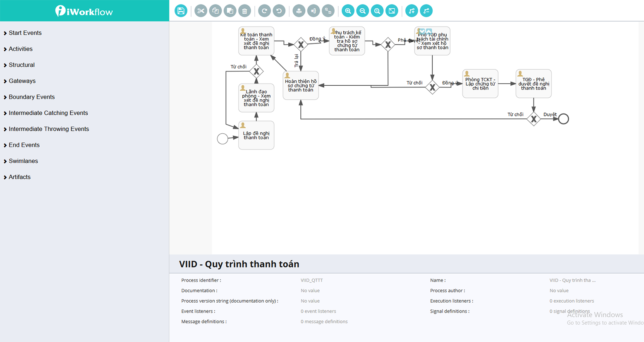Open the 0 signal definitions editor
Screen dimensions: 644x342
tap(570, 311)
